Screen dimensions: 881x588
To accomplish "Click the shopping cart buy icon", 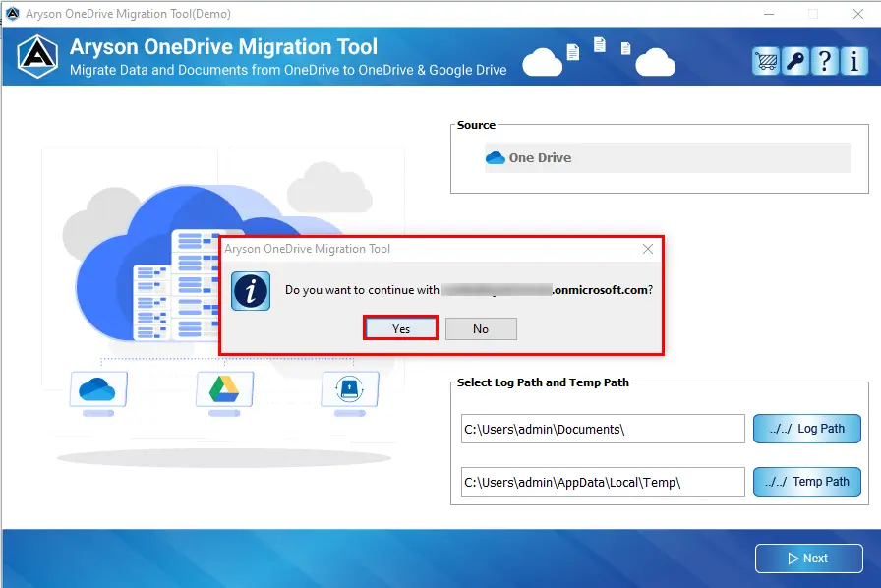I will [x=765, y=61].
